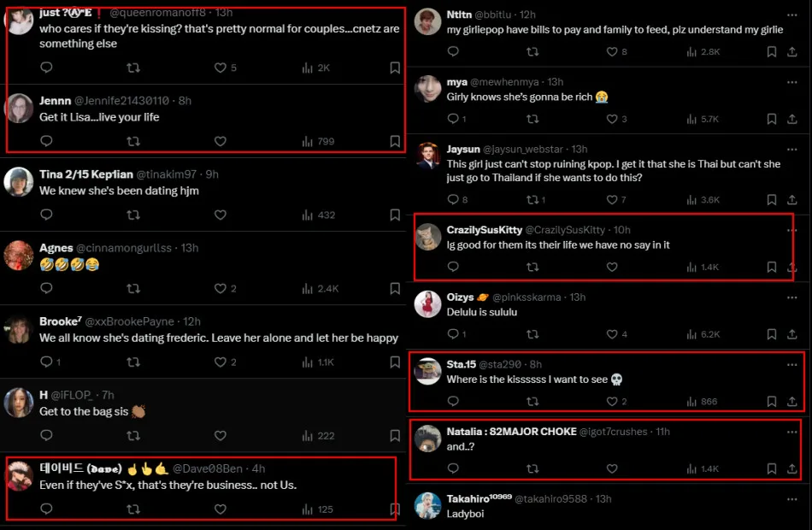812x530 pixels.
Task: Bookmark Jaysun's tweet about Thailand
Action: [771, 200]
